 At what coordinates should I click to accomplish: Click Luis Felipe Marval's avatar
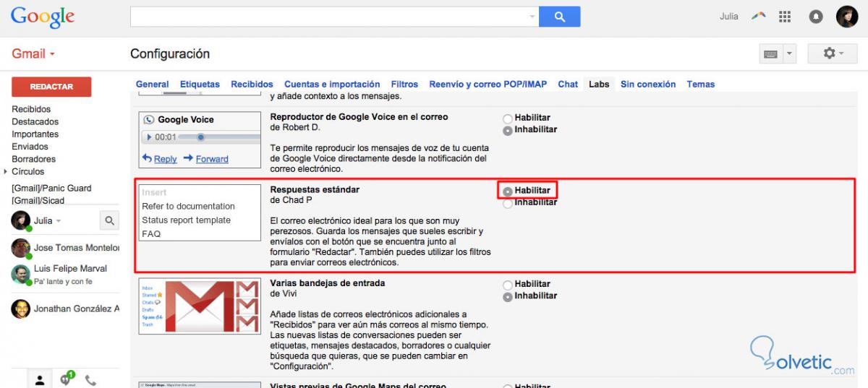coord(20,275)
